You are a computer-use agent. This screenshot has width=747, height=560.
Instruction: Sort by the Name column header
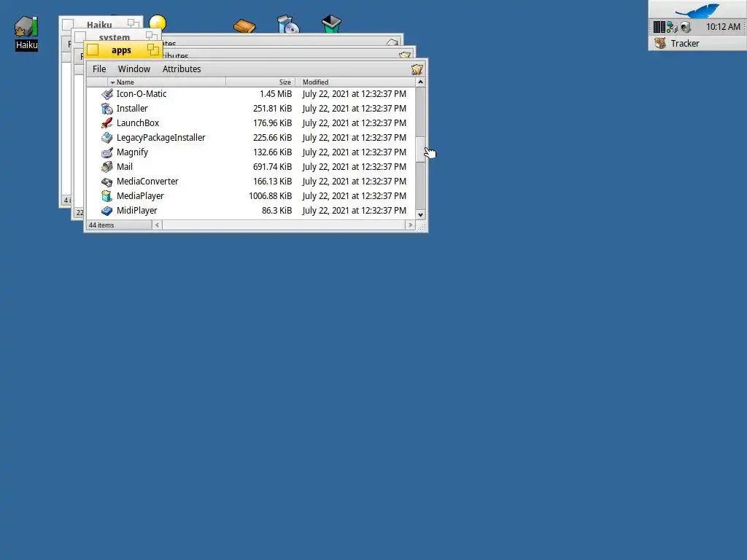166,82
